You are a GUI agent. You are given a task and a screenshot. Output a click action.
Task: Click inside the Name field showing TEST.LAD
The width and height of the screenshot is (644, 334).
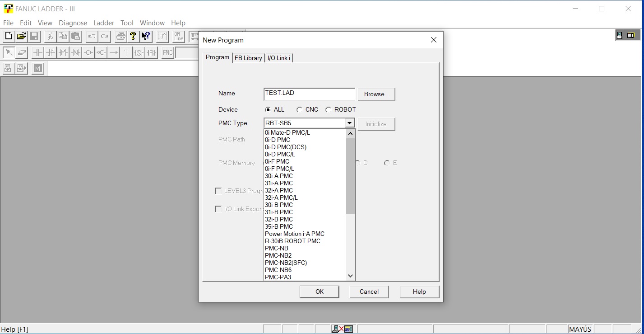click(309, 94)
